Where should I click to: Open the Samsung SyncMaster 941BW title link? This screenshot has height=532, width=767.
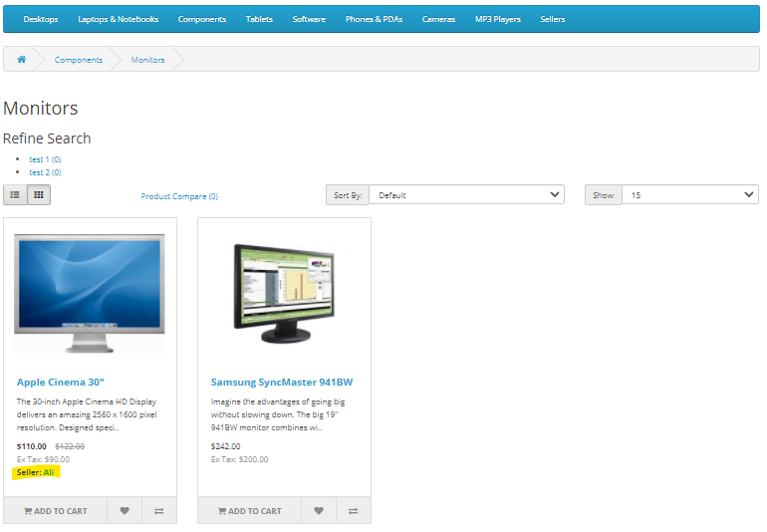[x=282, y=383]
